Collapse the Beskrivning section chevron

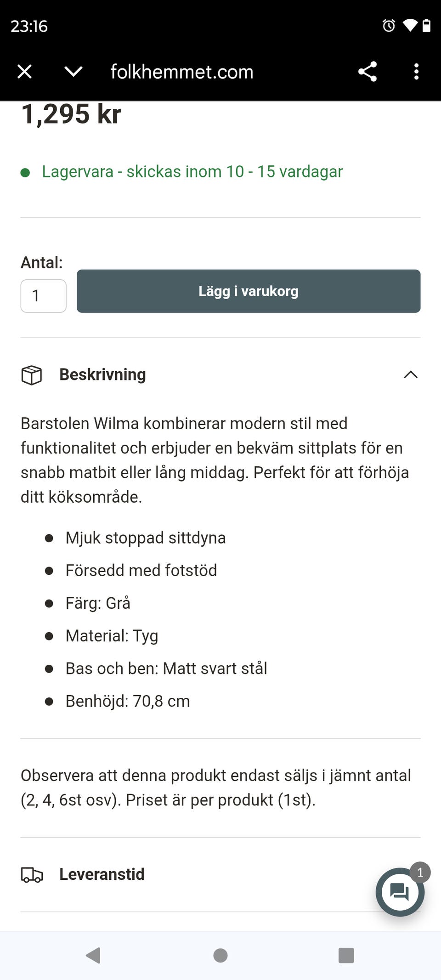pyautogui.click(x=410, y=375)
